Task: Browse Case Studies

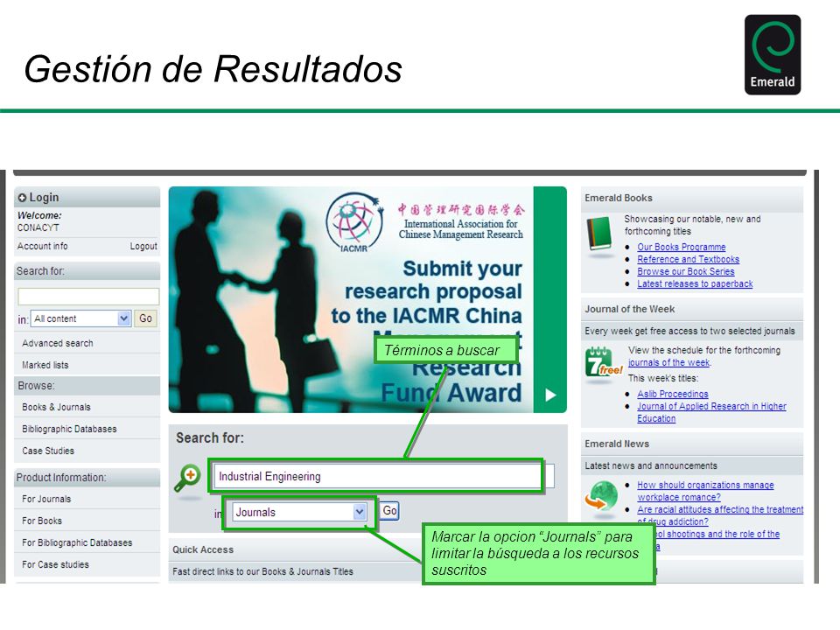Action: [x=47, y=451]
